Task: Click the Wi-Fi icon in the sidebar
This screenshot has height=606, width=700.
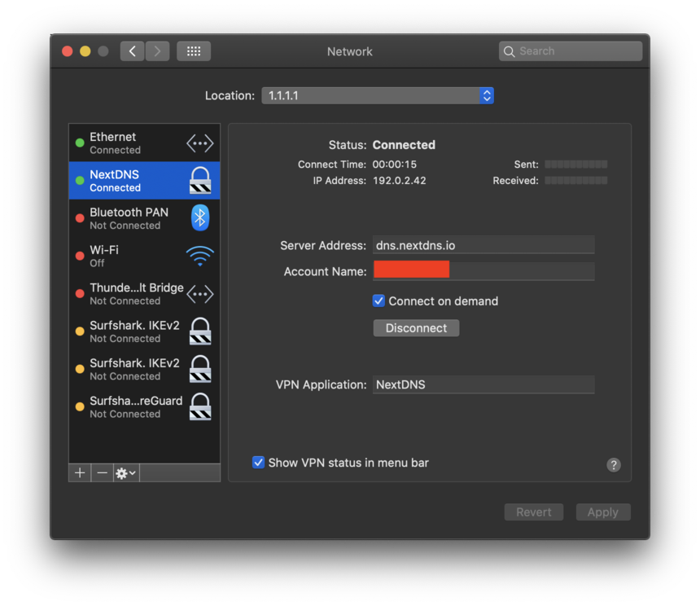Action: tap(199, 255)
